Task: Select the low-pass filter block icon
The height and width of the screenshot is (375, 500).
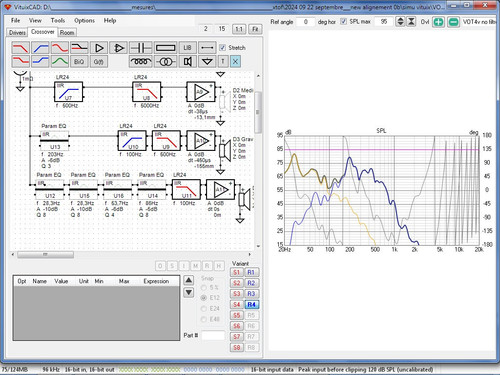Action: 20,48
